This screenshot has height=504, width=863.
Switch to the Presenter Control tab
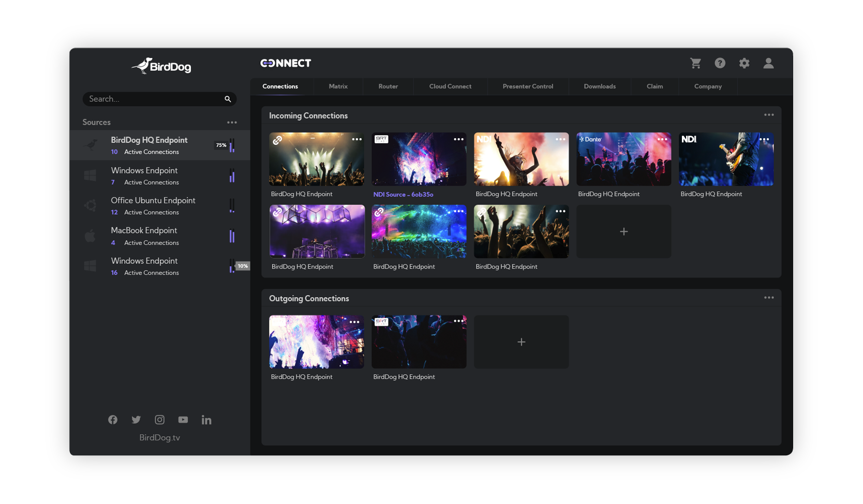[x=528, y=86]
